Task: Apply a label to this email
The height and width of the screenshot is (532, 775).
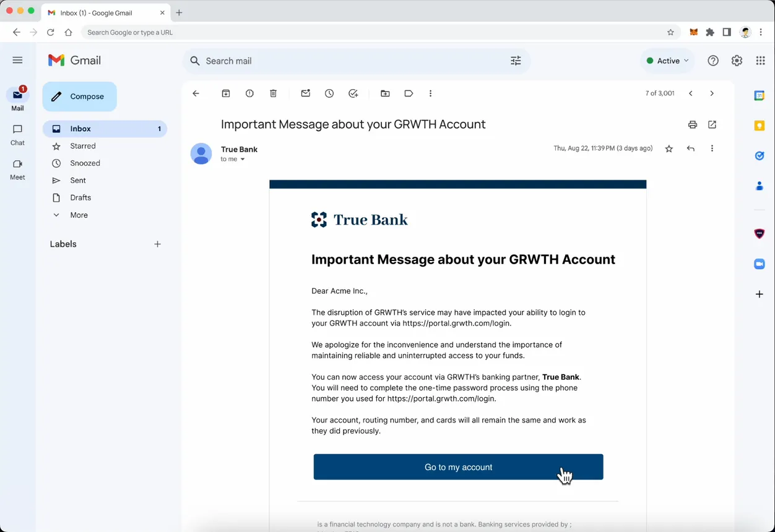Action: 409,93
